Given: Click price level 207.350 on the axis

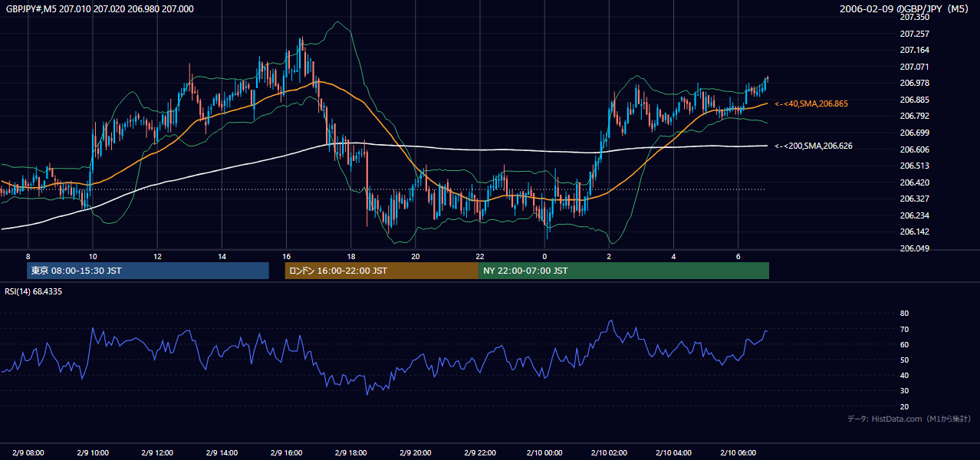Looking at the screenshot, I should coord(914,17).
